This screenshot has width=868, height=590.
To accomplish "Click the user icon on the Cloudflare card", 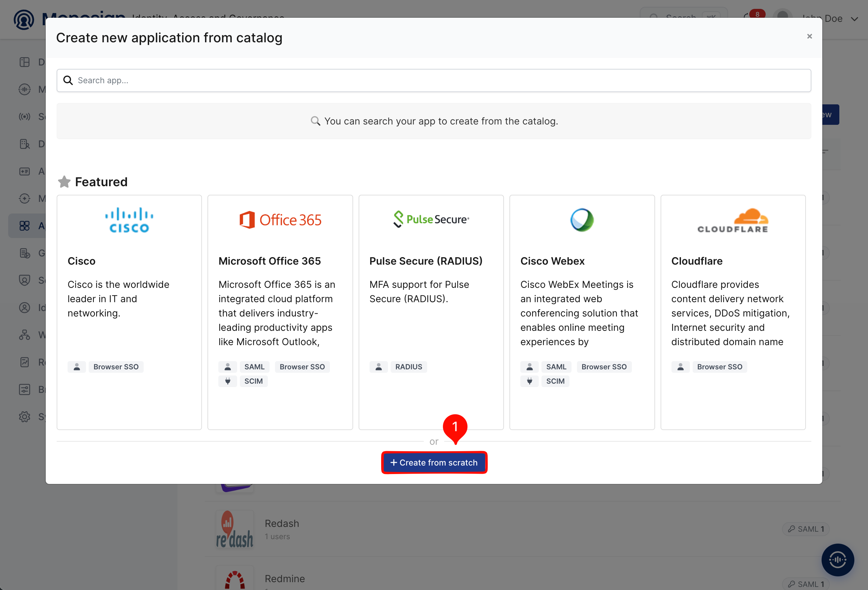I will (x=680, y=367).
